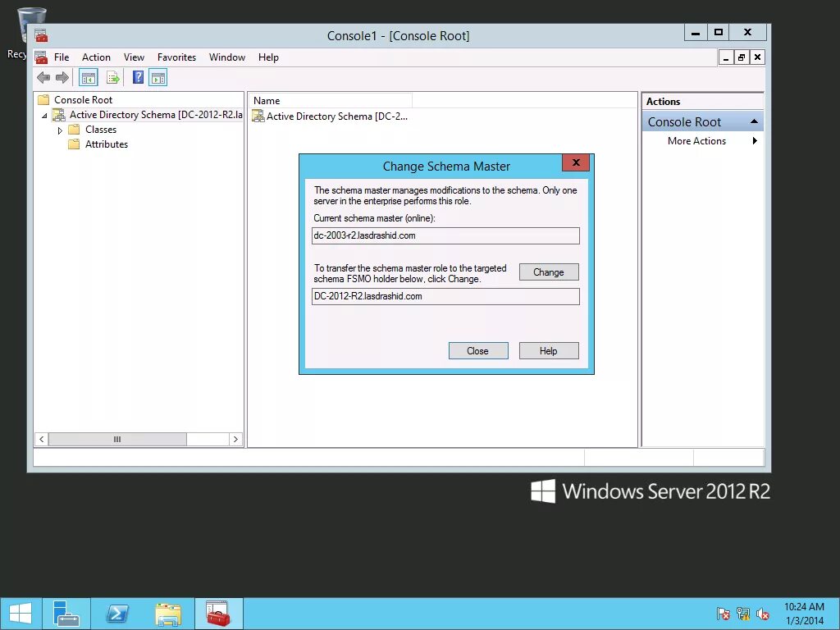Open the Window menu
The width and height of the screenshot is (840, 630).
click(227, 57)
